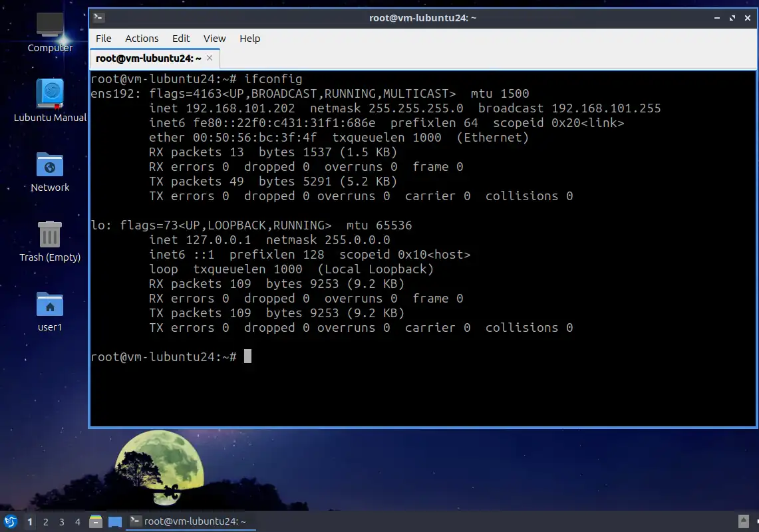This screenshot has height=532, width=759.
Task: Click the loopback address 127.0.0.1
Action: tap(218, 240)
